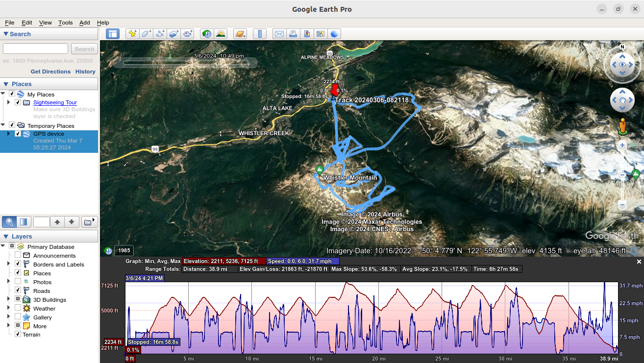The height and width of the screenshot is (363, 644).
Task: Expand the Weather layer group
Action: tap(9, 308)
